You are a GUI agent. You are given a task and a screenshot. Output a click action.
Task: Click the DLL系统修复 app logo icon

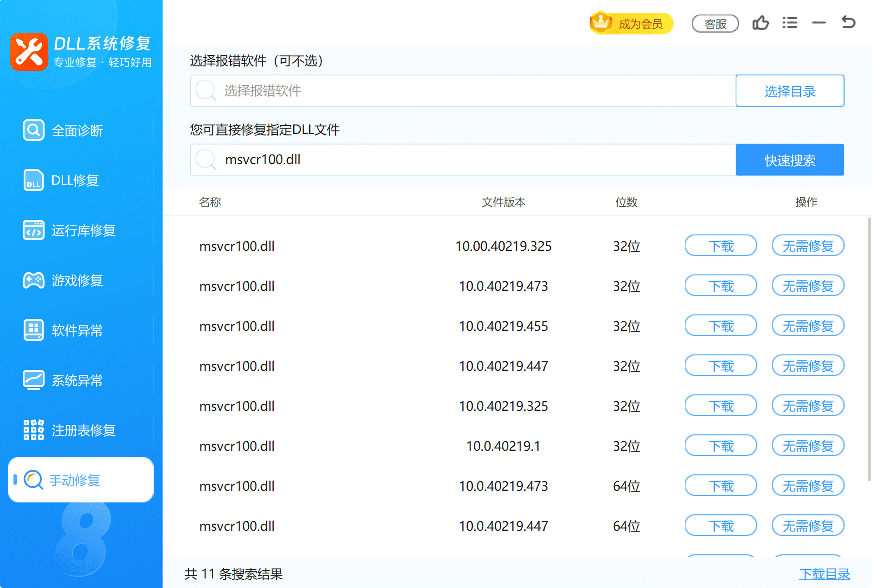(29, 51)
